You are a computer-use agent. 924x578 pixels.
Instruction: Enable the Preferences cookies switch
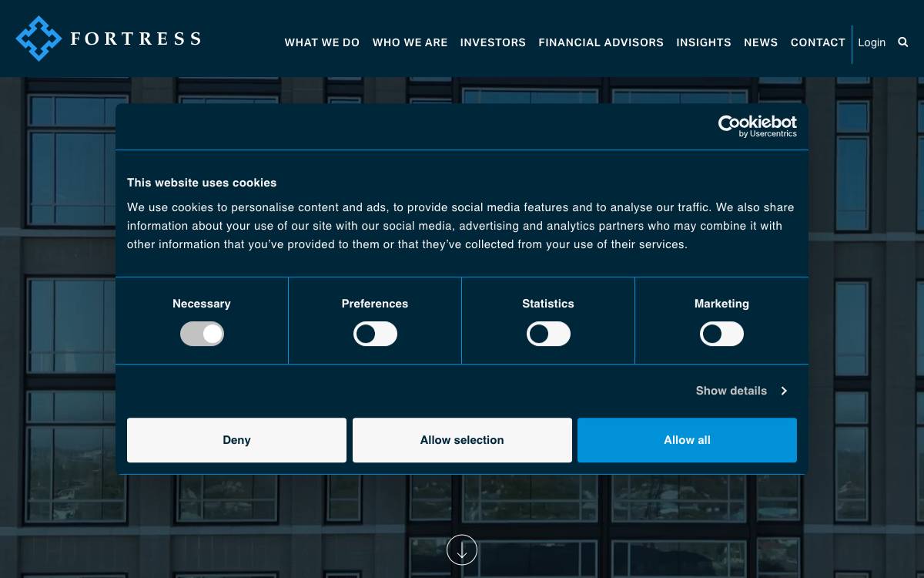pos(375,334)
